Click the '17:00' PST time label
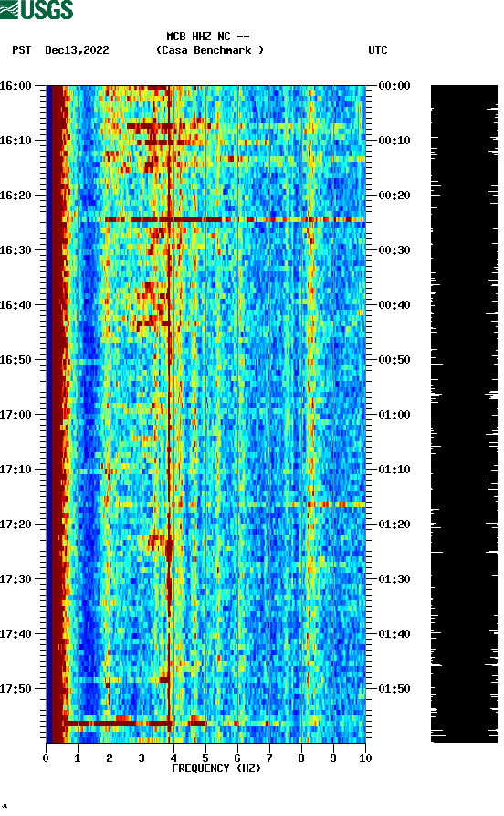The height and width of the screenshot is (816, 504). [16, 415]
